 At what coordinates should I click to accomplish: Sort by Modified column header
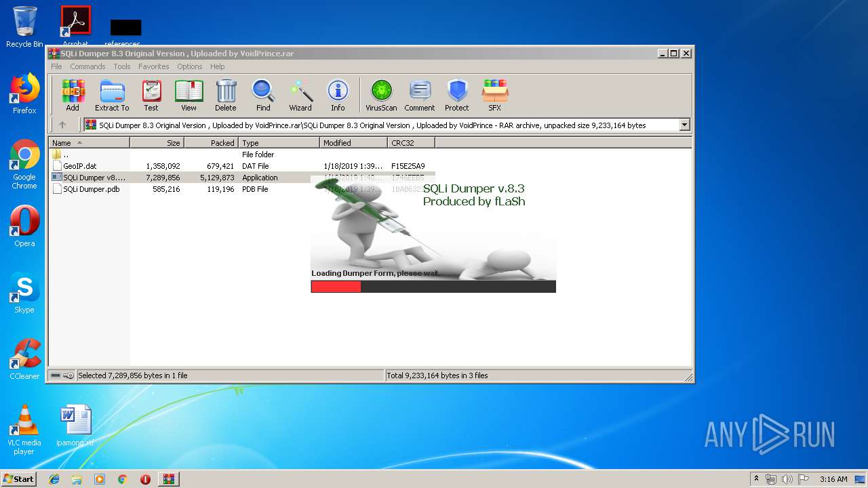click(353, 143)
